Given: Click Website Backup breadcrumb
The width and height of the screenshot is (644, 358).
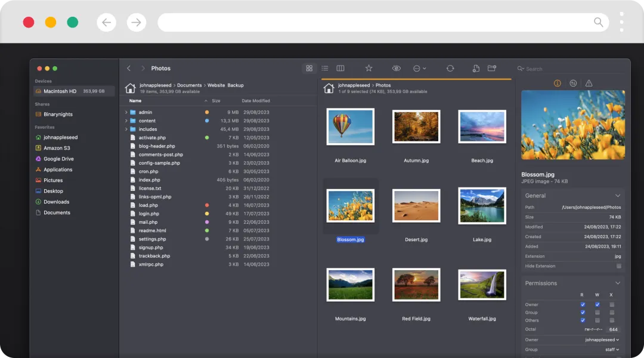Looking at the screenshot, I should pyautogui.click(x=225, y=85).
